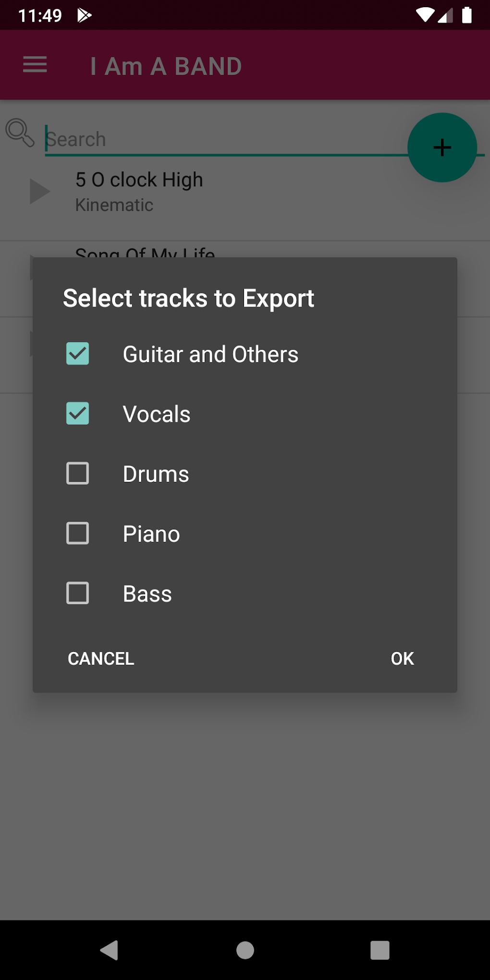
Task: Select the 5 O clock High title
Action: pyautogui.click(x=139, y=180)
